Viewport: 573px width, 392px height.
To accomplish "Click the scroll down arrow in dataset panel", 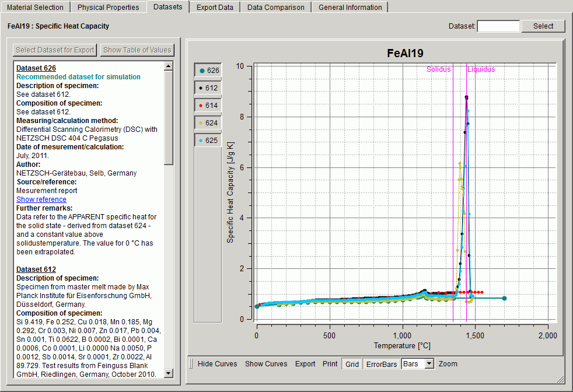I will [169, 373].
